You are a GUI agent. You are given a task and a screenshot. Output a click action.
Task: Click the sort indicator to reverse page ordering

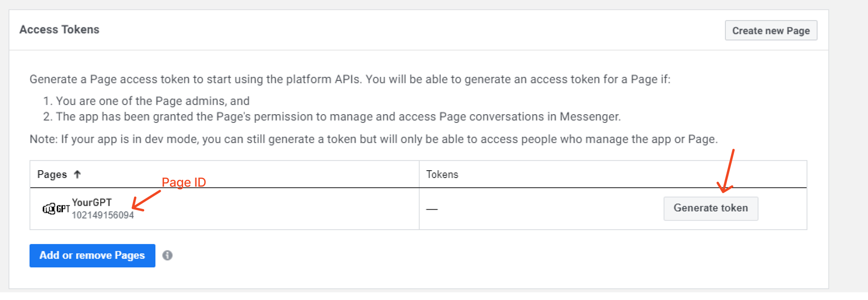[x=77, y=174]
